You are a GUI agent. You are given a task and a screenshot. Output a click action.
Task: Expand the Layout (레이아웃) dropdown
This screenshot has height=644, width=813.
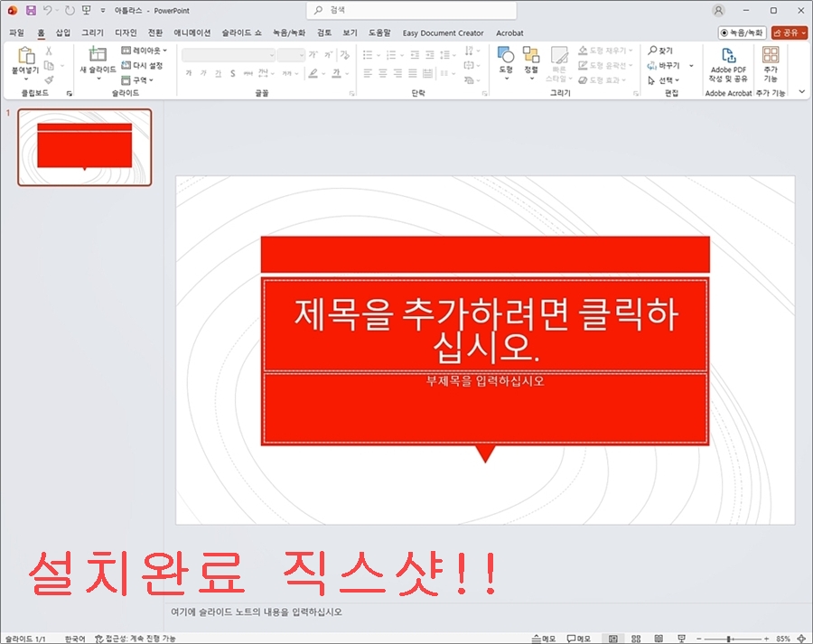coord(145,51)
